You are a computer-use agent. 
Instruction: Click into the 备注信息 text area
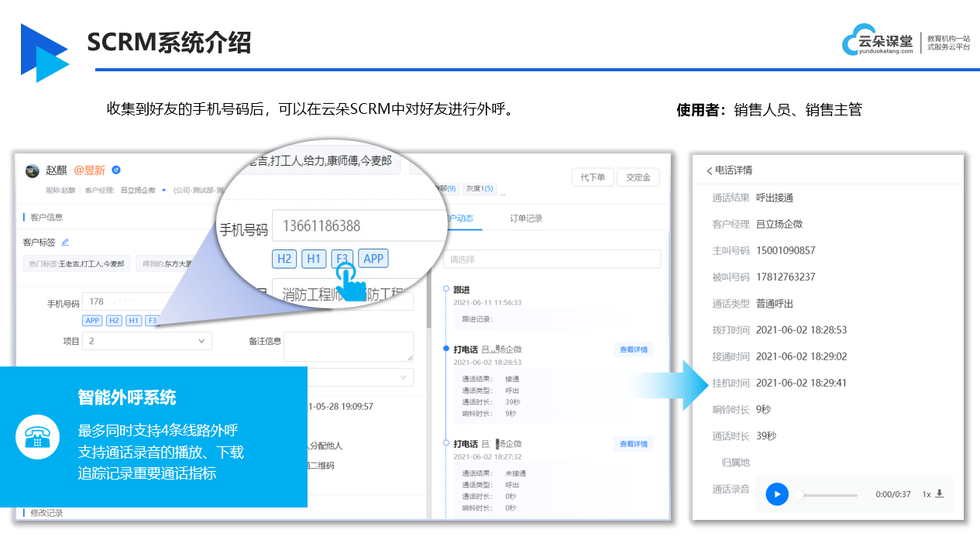[x=349, y=346]
